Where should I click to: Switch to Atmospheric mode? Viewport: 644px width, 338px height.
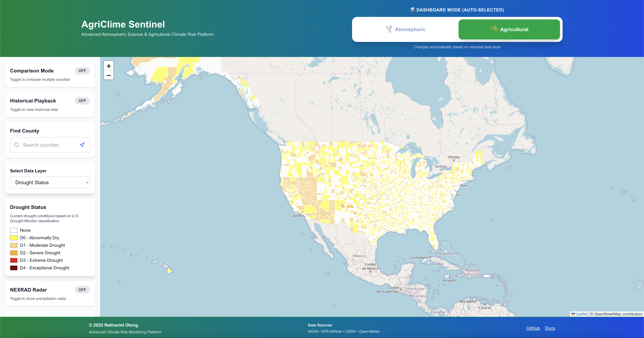[x=405, y=29]
